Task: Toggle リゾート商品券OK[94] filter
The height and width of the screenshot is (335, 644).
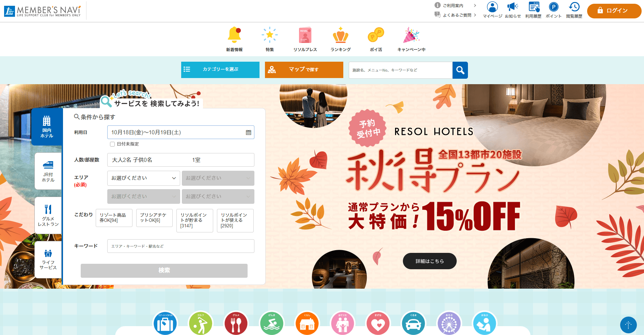Action: (114, 218)
